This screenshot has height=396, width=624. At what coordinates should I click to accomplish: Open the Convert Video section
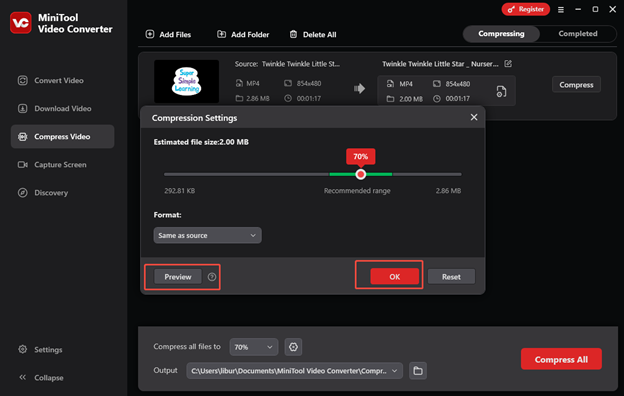tap(51, 80)
